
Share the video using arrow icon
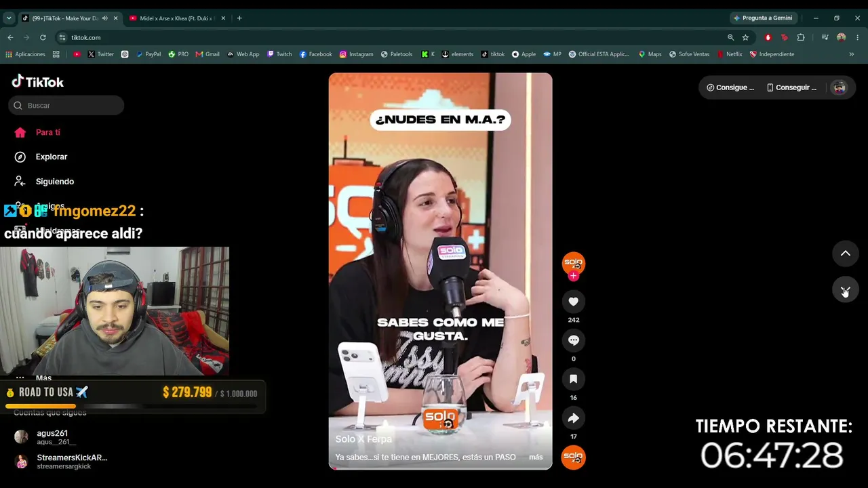point(573,418)
